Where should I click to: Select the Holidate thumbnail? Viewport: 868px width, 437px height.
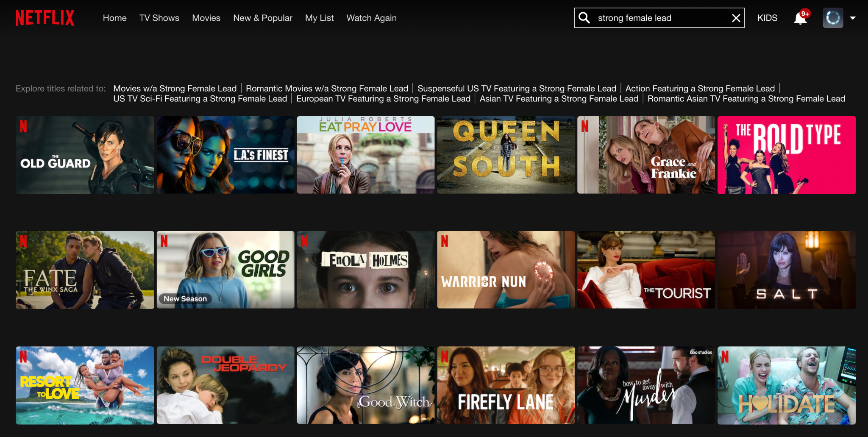click(787, 385)
